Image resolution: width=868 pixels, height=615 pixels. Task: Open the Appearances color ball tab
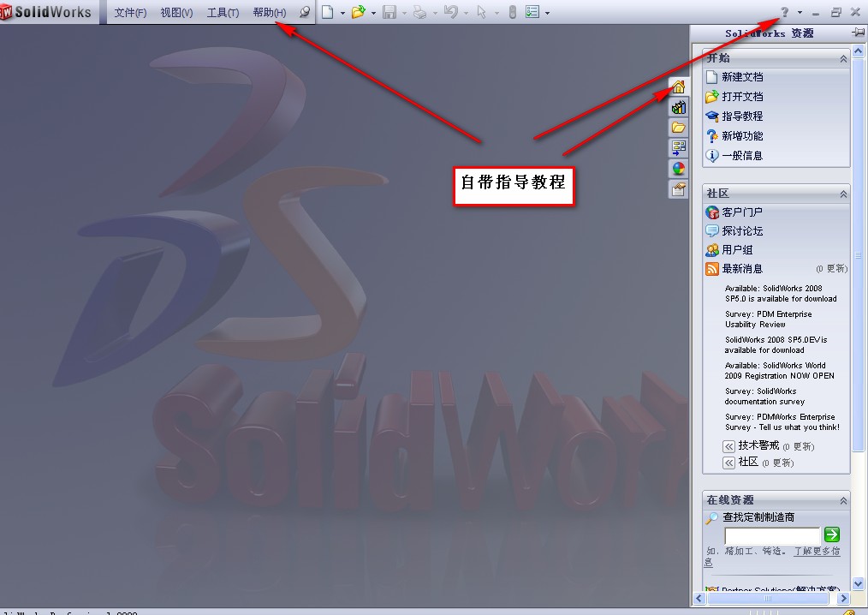[x=679, y=169]
